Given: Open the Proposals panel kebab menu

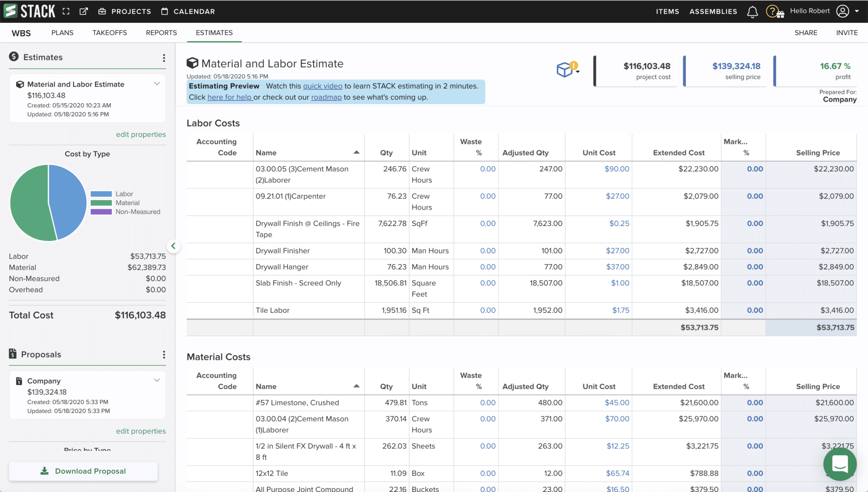Looking at the screenshot, I should click(x=164, y=355).
